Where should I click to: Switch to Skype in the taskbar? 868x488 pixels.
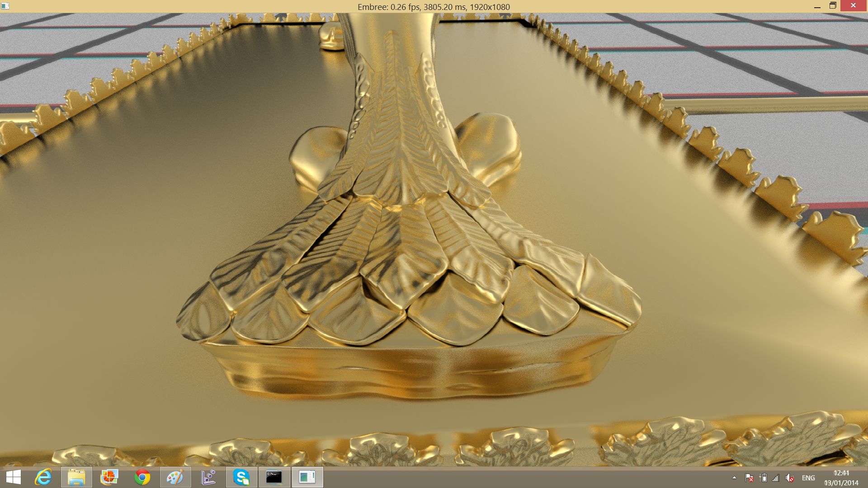(241, 477)
